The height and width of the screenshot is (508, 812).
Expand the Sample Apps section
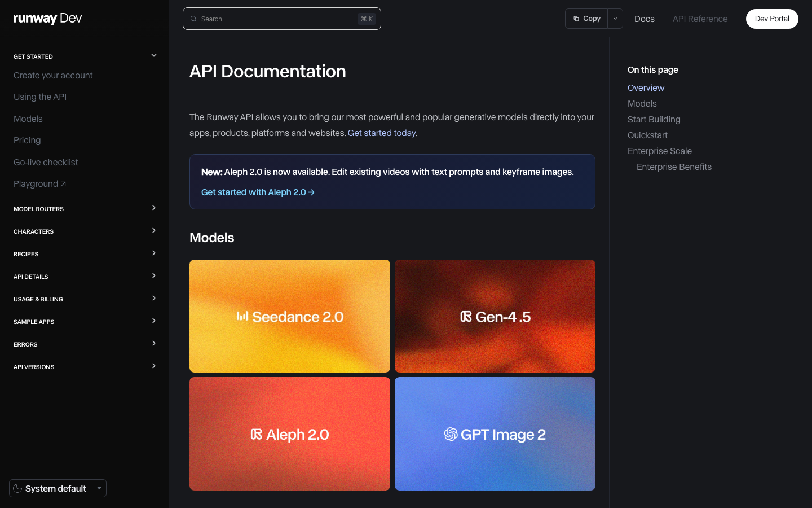pos(85,322)
